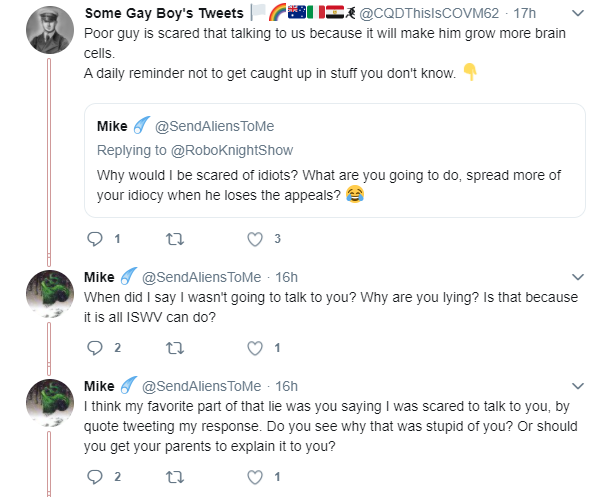
Task: Open the quoted tweet from @SendAliensToMe
Action: pyautogui.click(x=335, y=160)
